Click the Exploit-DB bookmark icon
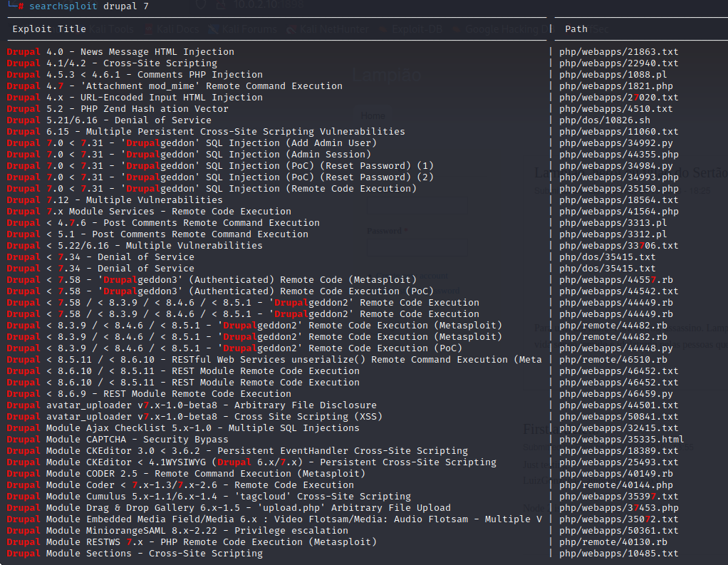The height and width of the screenshot is (565, 728). (385, 29)
